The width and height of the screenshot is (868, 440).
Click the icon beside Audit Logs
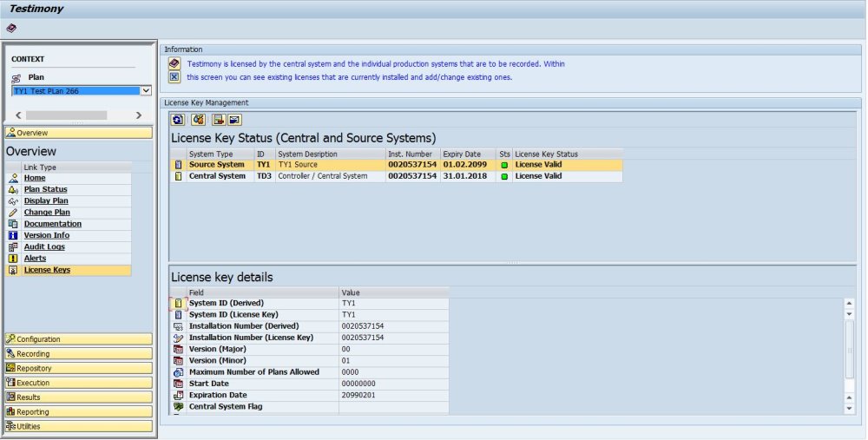coord(13,246)
